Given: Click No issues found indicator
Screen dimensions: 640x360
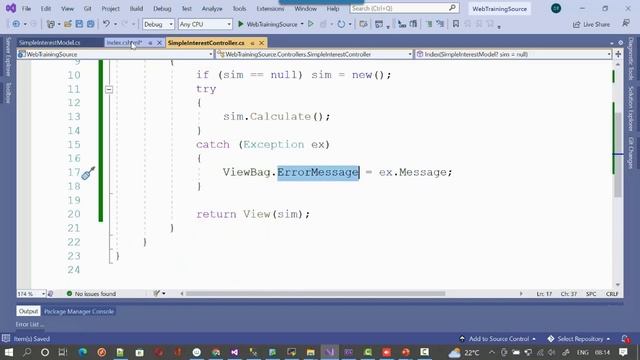Looking at the screenshot, I should click(91, 293).
